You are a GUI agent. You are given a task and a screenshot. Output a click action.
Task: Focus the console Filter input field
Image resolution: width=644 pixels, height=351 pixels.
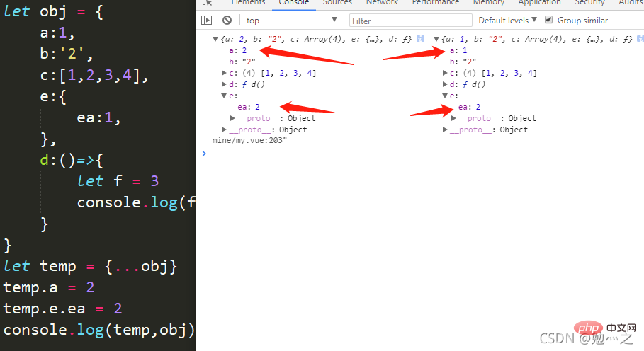(x=410, y=21)
